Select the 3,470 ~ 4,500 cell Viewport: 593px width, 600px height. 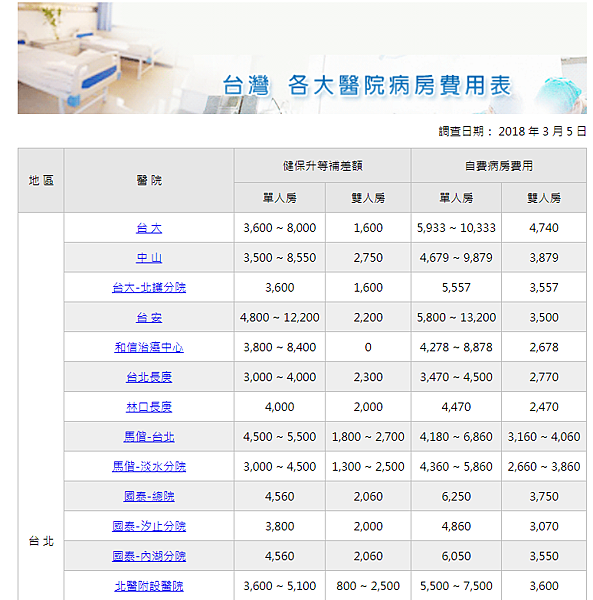coord(456,377)
